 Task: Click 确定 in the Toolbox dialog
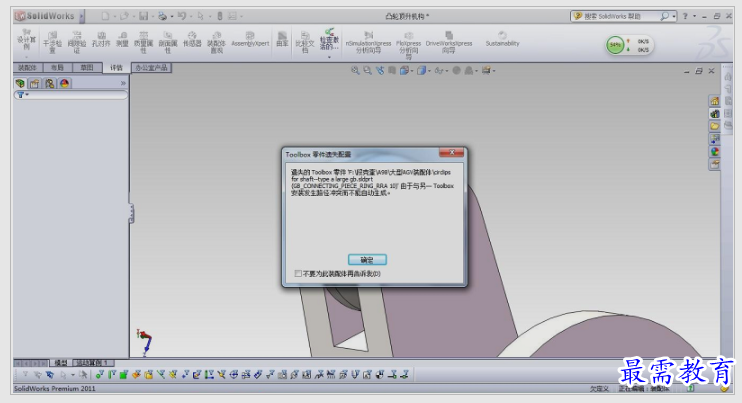[x=367, y=260]
